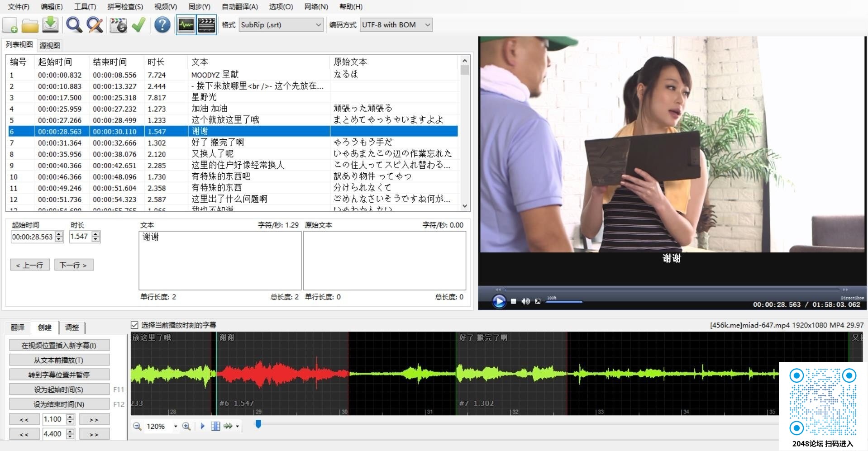Run spell check green checkmark icon
Screen dimensions: 868x451
pyautogui.click(x=138, y=25)
